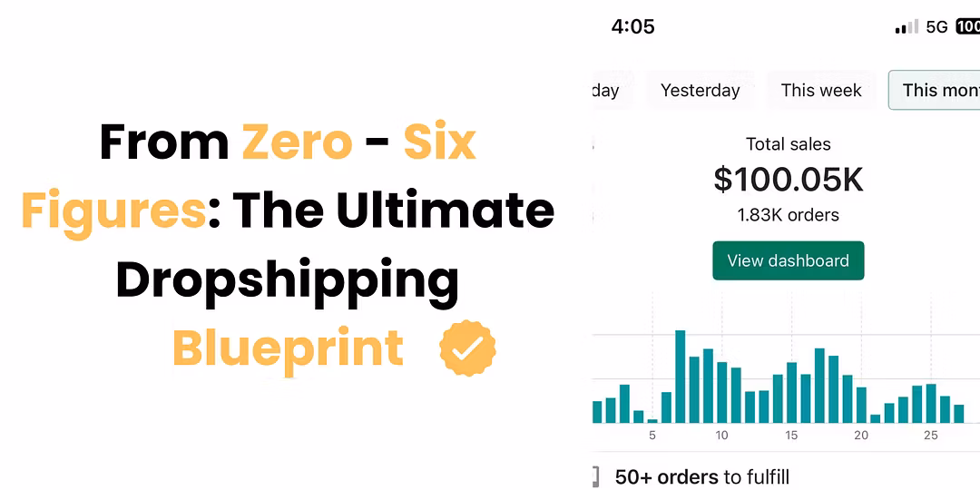The height and width of the screenshot is (490, 980).
Task: Open the 50+ orders to fulfill link
Action: [x=701, y=477]
